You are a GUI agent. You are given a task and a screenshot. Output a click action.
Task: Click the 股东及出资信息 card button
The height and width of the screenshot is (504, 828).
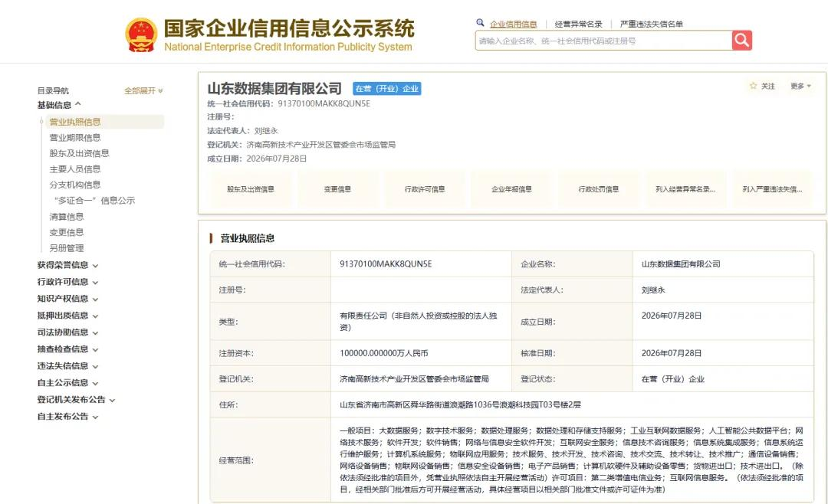[x=251, y=189]
